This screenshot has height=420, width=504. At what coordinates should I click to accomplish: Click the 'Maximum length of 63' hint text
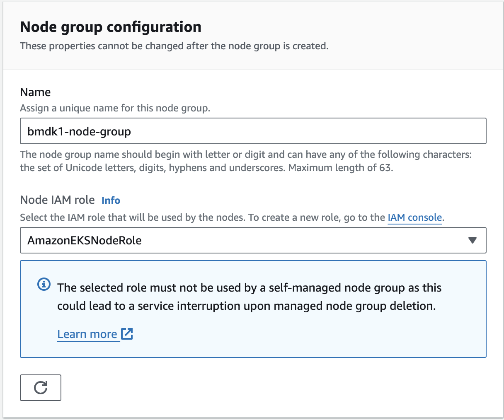point(341,168)
